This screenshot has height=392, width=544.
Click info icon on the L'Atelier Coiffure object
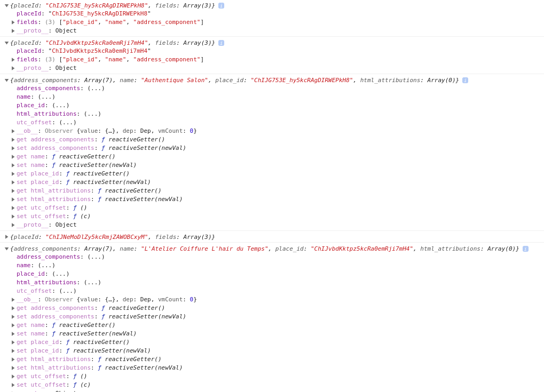pyautogui.click(x=525, y=249)
